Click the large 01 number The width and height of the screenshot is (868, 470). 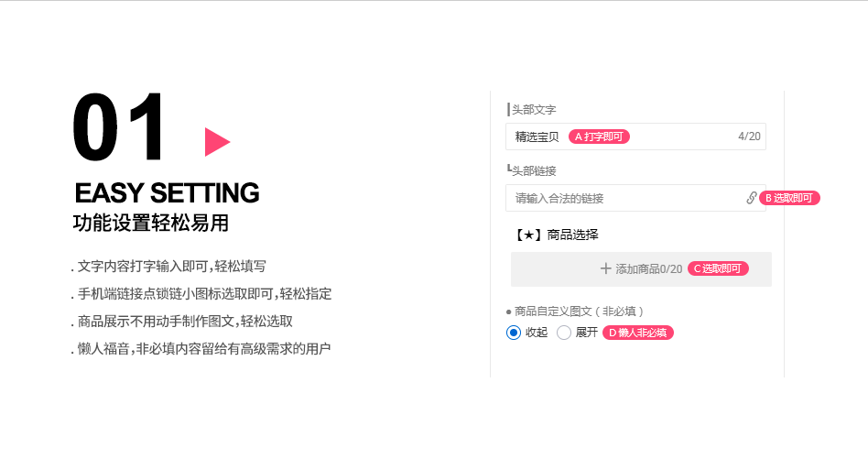tap(121, 128)
